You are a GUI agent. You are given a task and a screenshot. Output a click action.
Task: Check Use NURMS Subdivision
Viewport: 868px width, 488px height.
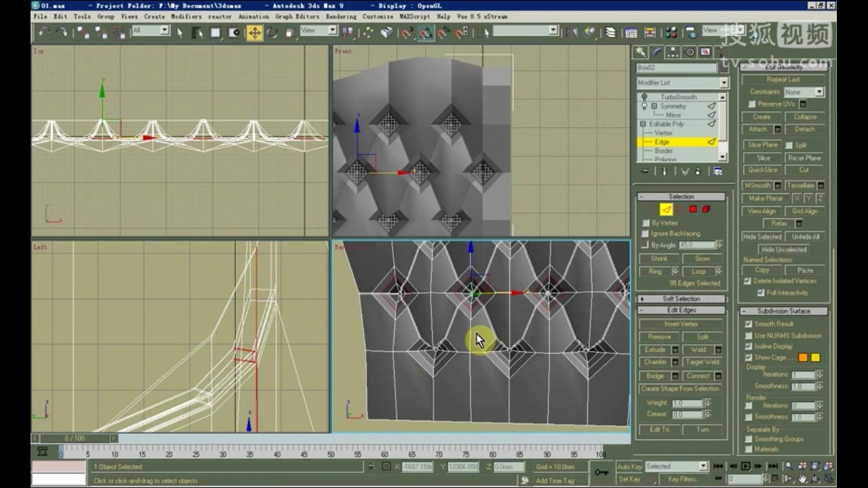(x=747, y=335)
